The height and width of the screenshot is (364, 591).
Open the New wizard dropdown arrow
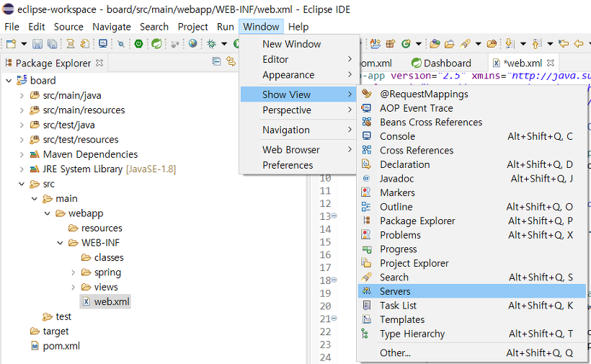24,44
